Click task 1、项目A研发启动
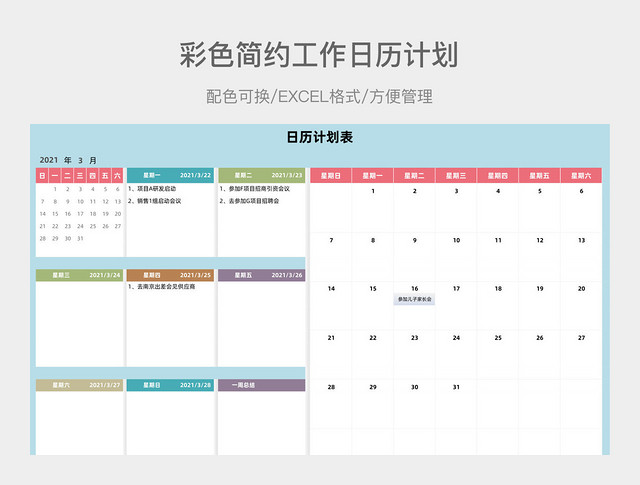 tap(152, 189)
